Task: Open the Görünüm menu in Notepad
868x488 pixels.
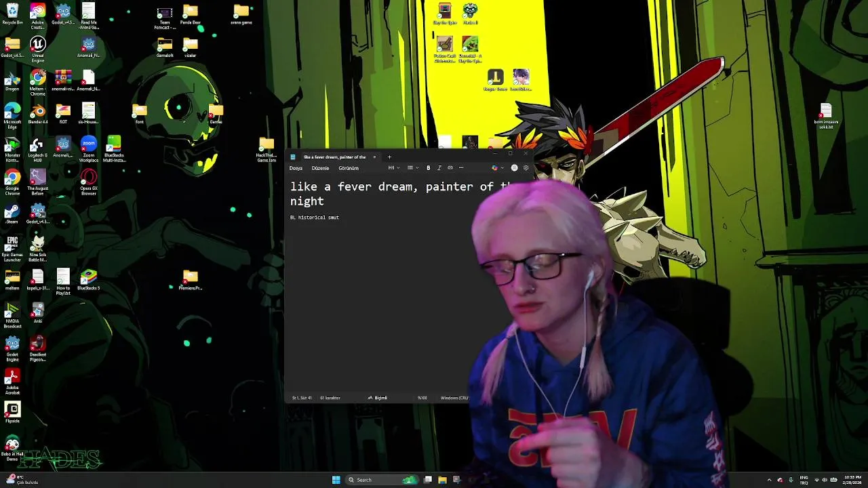Action: [x=349, y=168]
